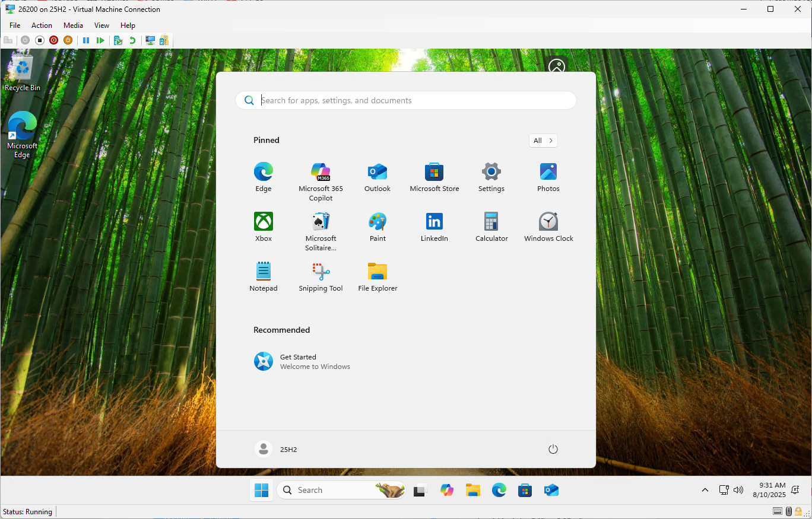812x519 pixels.
Task: Click the Start menu power button
Action: 553,449
